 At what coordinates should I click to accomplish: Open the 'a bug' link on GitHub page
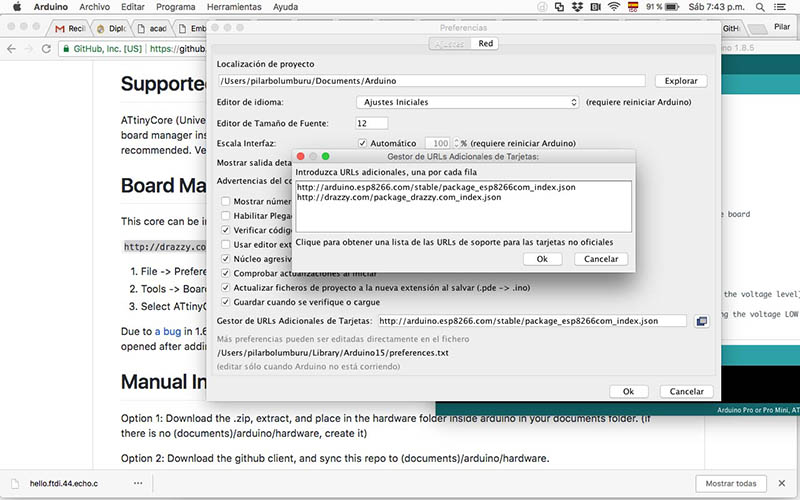(168, 332)
